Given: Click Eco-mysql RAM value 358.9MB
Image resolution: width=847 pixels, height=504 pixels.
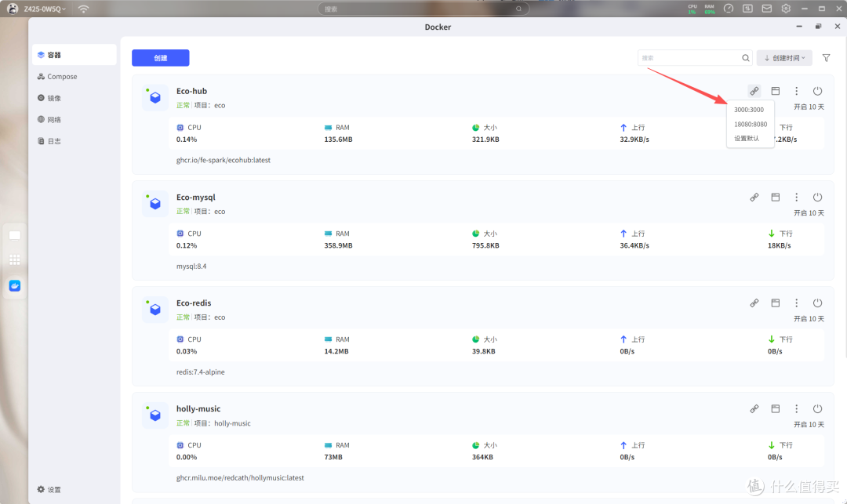Looking at the screenshot, I should point(338,245).
